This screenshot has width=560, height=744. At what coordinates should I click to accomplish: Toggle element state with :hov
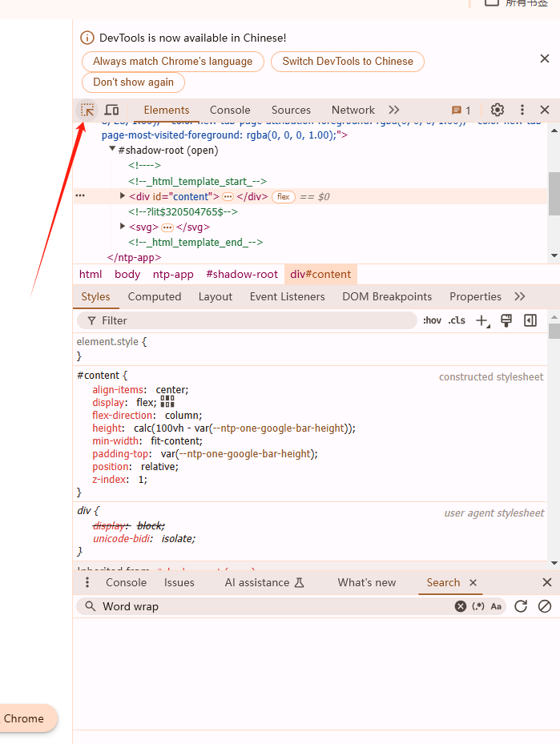(x=432, y=321)
